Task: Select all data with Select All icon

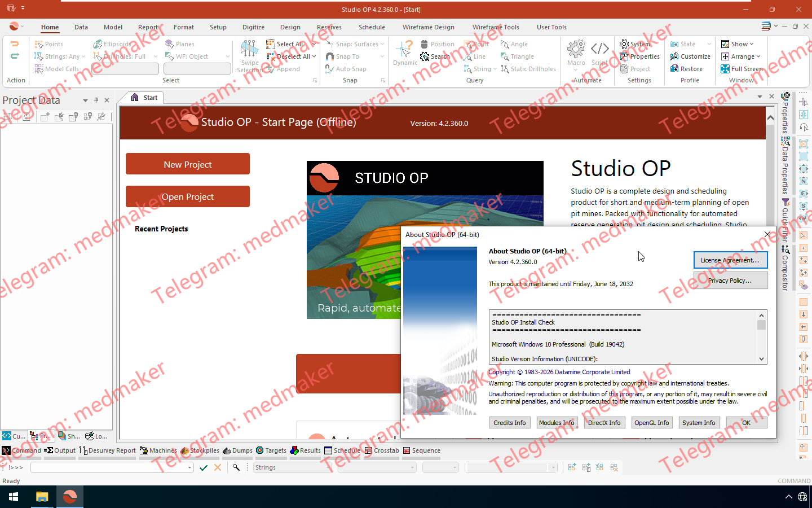Action: tap(271, 44)
